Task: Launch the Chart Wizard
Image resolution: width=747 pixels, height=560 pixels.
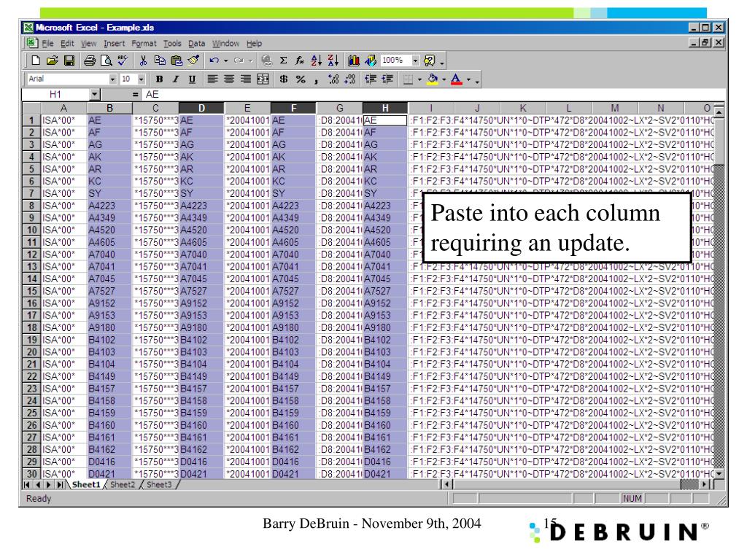Action: (x=354, y=61)
